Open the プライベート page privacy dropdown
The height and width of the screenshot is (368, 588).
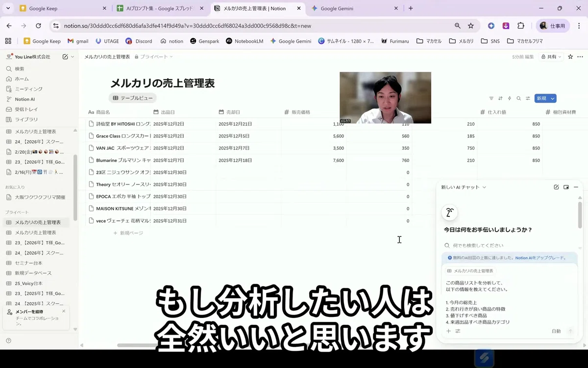pos(154,57)
